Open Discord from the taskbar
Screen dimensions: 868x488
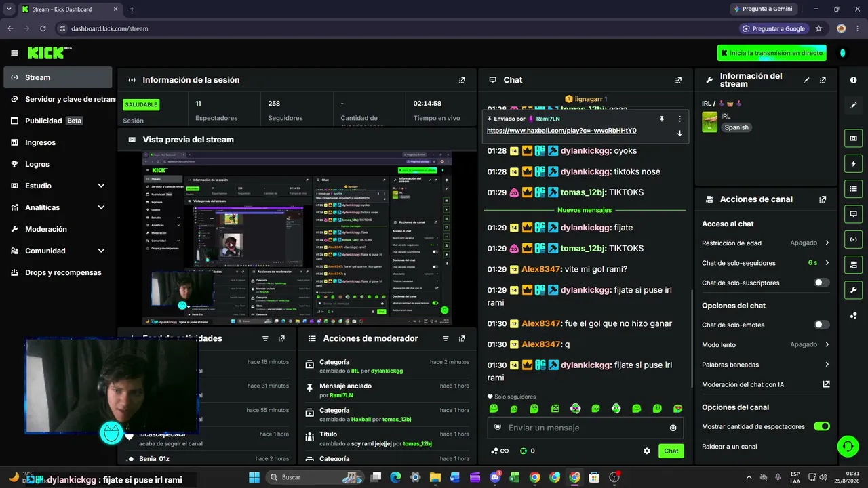[495, 477]
